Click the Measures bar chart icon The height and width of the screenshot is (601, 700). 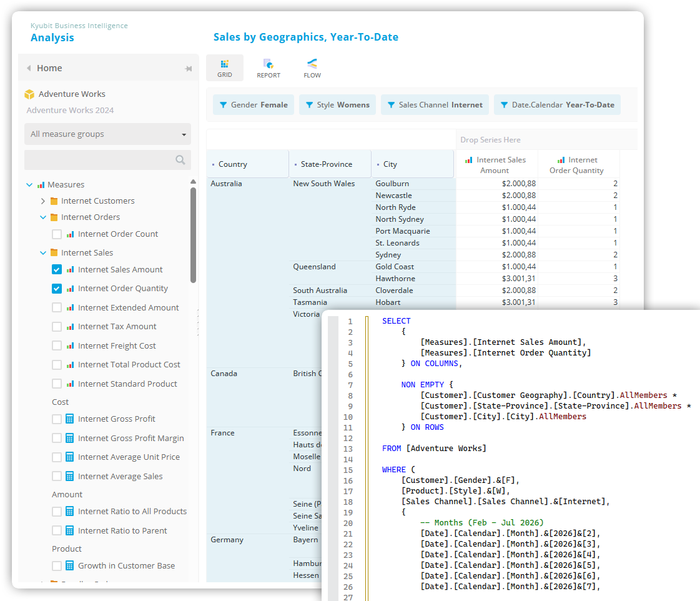[41, 185]
